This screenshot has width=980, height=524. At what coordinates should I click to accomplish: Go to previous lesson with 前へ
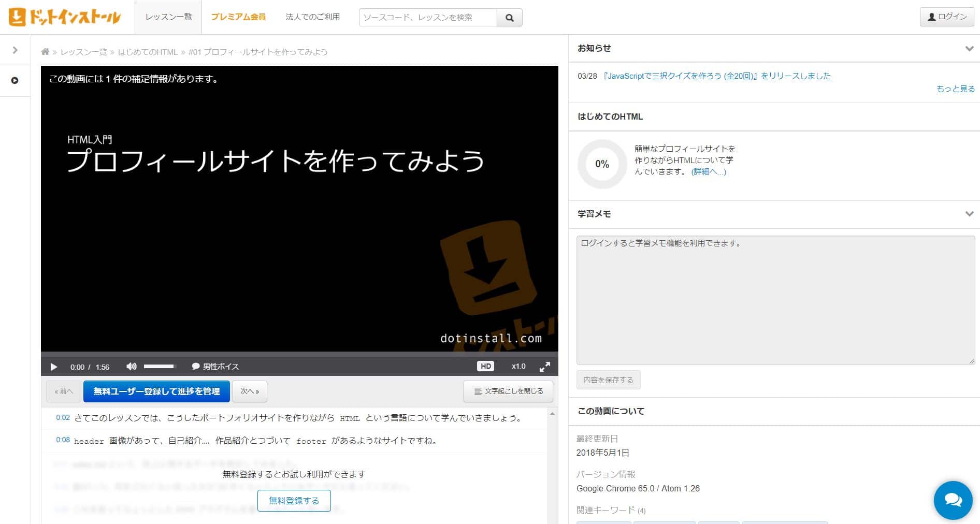[64, 391]
